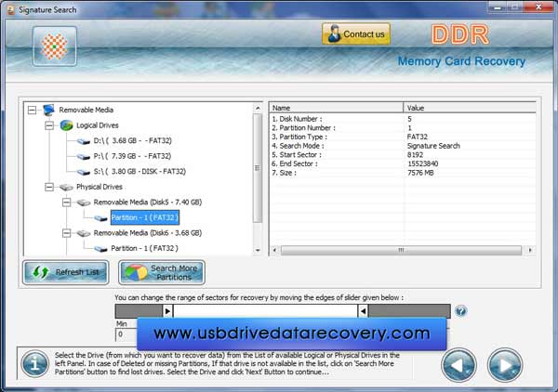Click the '15523840' end sector value

pyautogui.click(x=422, y=163)
